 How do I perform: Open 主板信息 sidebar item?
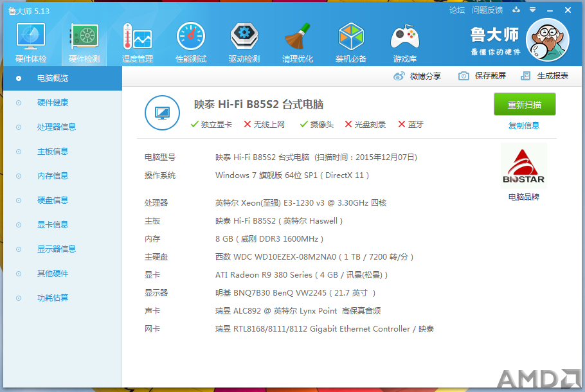pyautogui.click(x=63, y=152)
